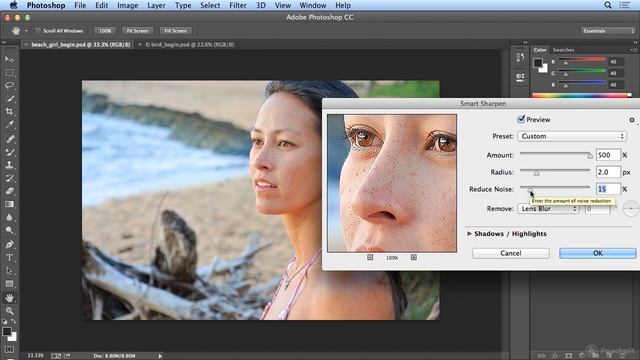Open the Preset dropdown showing Custom

(x=572, y=136)
